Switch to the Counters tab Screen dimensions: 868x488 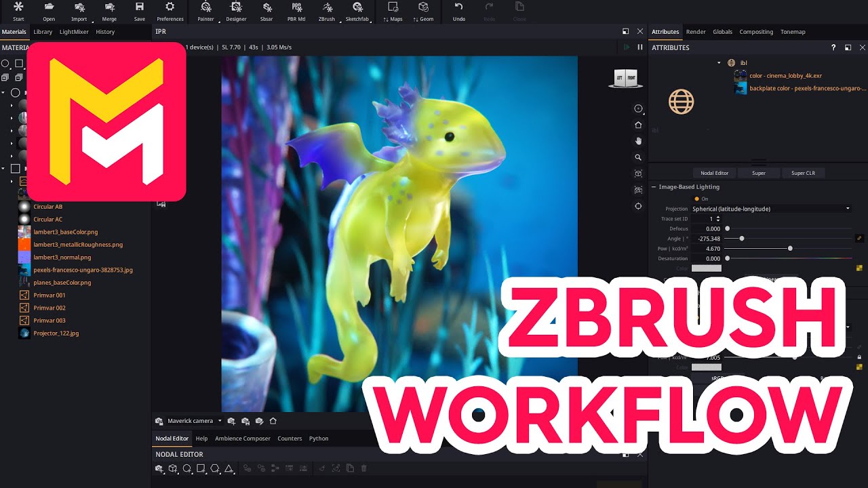point(290,439)
